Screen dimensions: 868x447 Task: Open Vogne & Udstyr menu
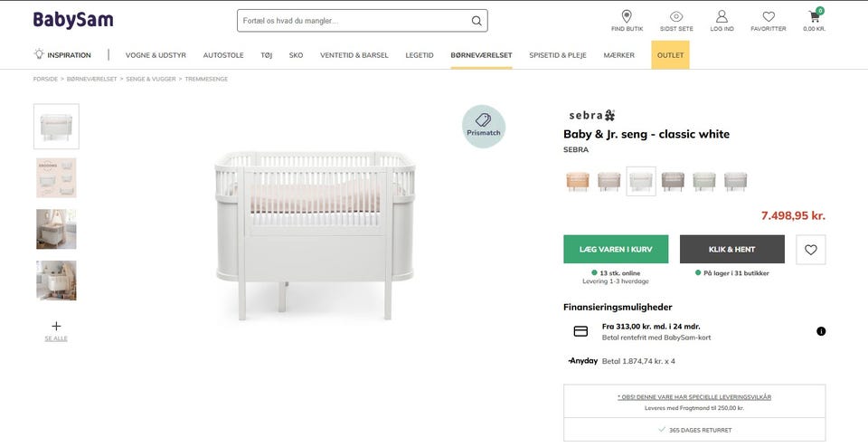point(156,55)
